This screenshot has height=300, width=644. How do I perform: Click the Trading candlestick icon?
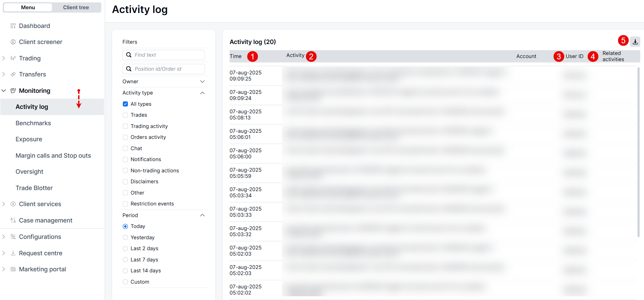pyautogui.click(x=13, y=58)
